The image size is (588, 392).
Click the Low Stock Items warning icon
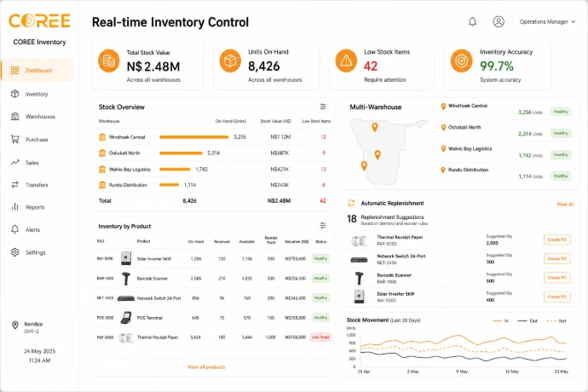tap(346, 61)
